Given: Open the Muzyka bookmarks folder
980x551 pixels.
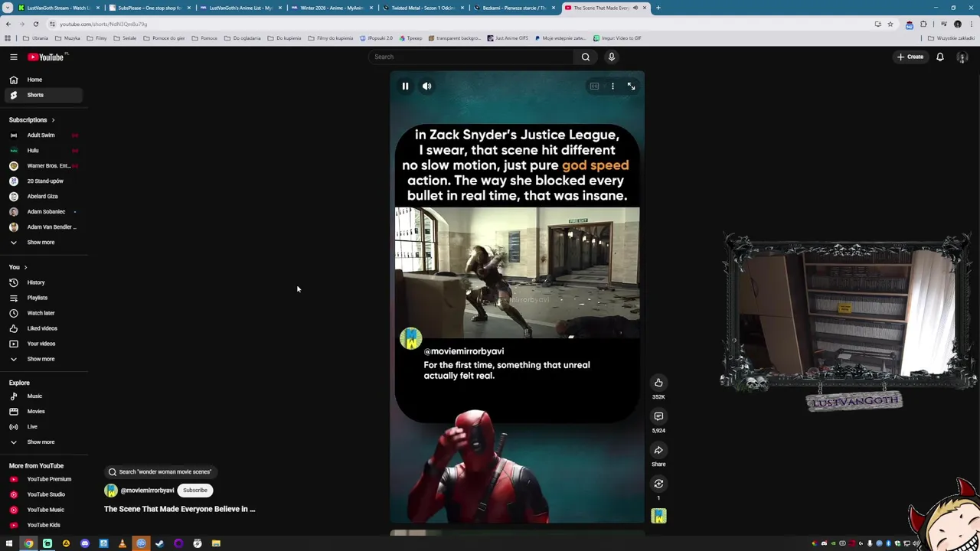Looking at the screenshot, I should (x=67, y=38).
